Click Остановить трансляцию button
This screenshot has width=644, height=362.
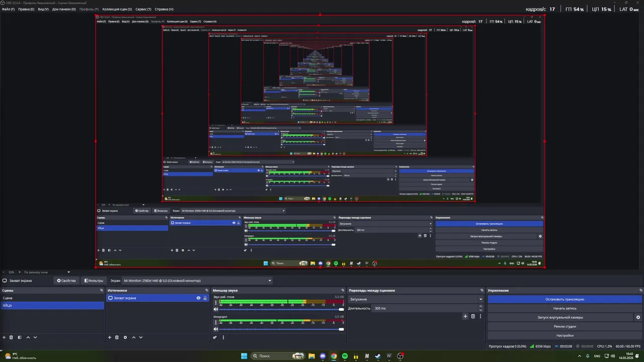point(565,299)
